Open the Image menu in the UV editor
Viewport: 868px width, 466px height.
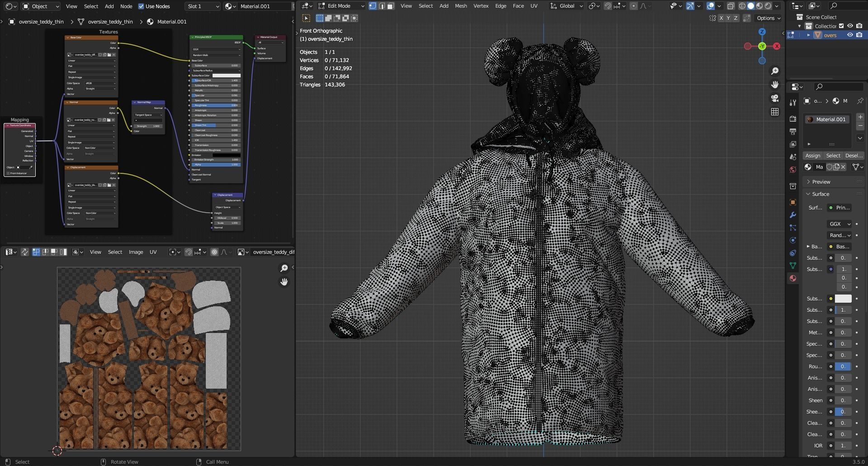coord(136,252)
